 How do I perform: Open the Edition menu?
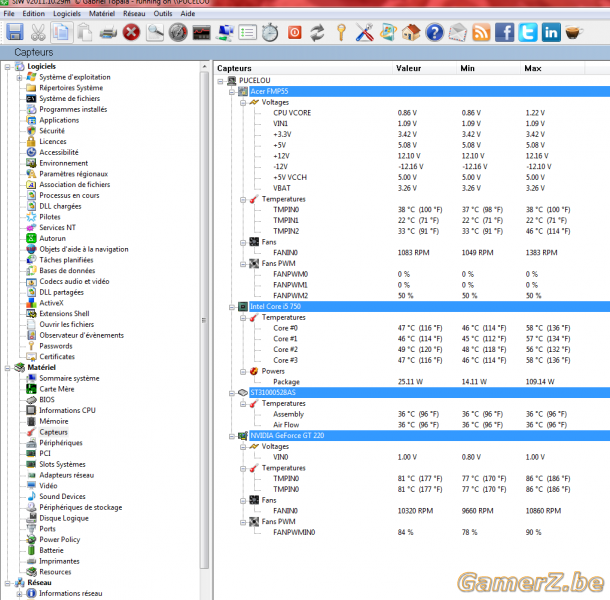pos(33,14)
